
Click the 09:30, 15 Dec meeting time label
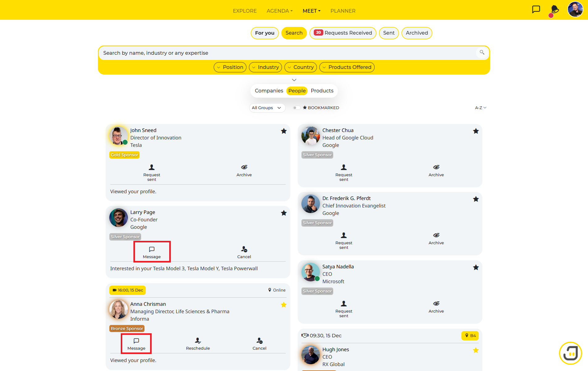325,335
